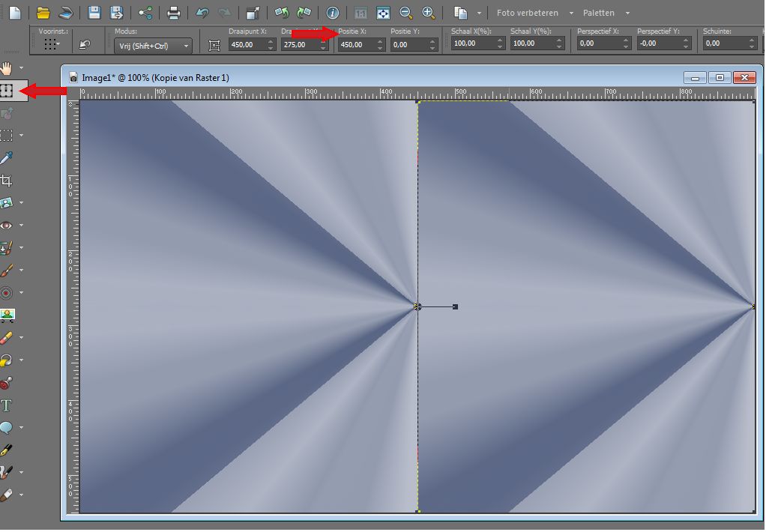Image resolution: width=766 pixels, height=532 pixels.
Task: Undo the last action
Action: (x=202, y=13)
